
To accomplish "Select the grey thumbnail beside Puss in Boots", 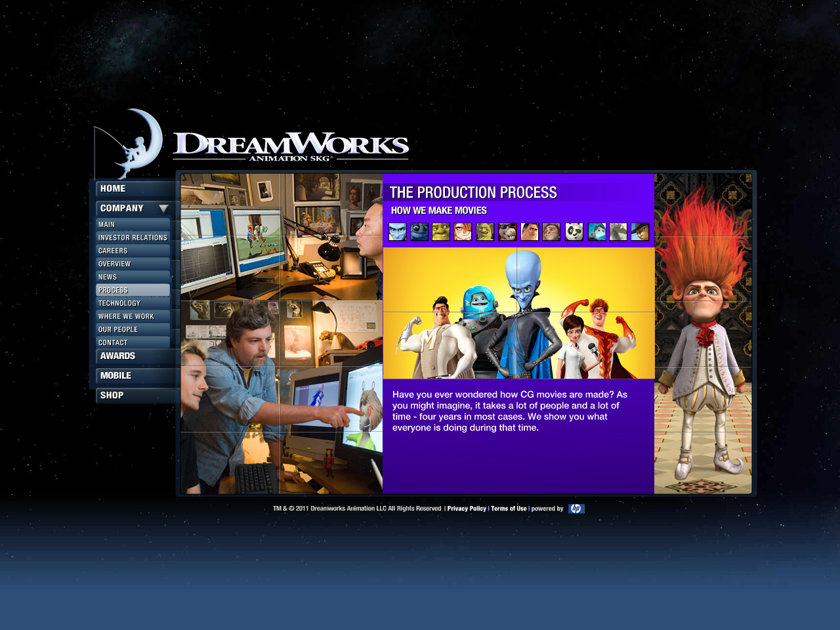I will [x=618, y=232].
